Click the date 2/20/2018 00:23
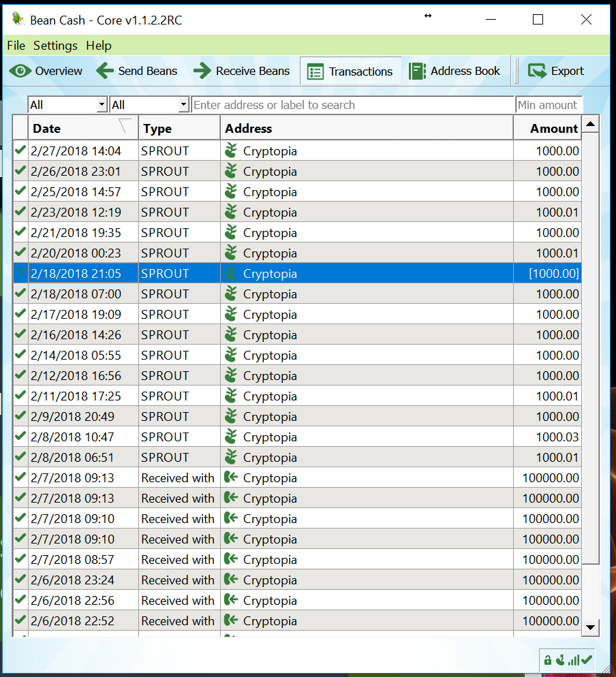Image resolution: width=616 pixels, height=677 pixels. tap(76, 253)
